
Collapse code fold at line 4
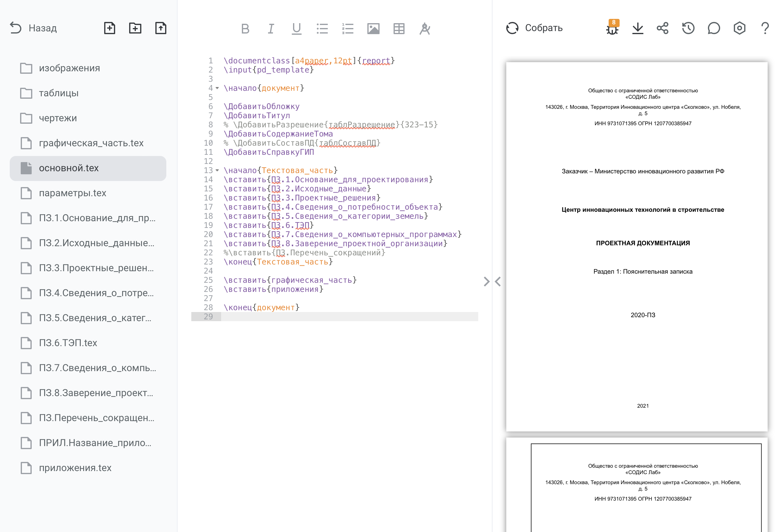click(217, 88)
